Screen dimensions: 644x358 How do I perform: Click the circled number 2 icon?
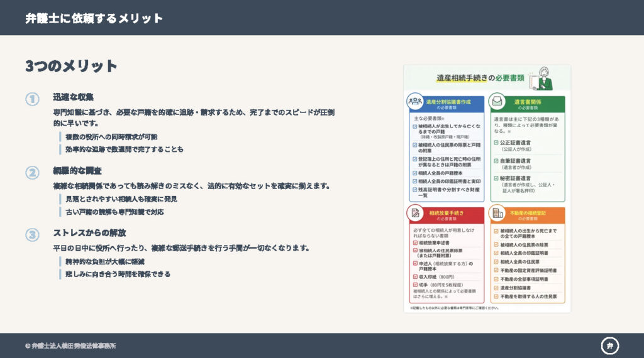tap(32, 173)
